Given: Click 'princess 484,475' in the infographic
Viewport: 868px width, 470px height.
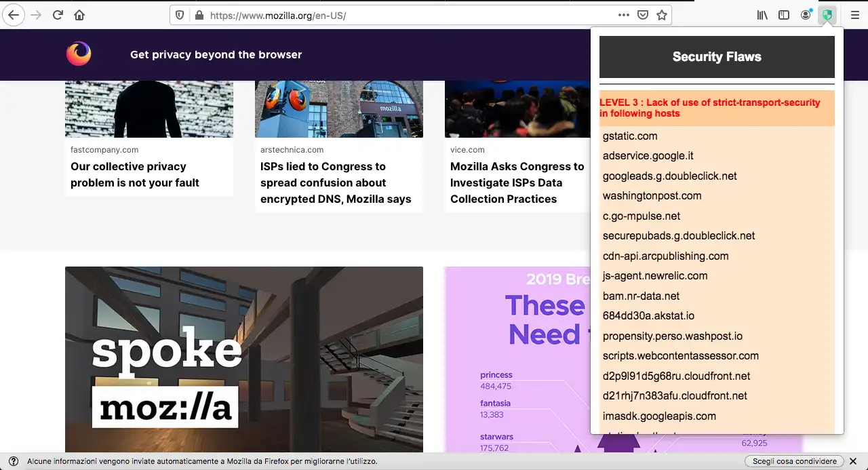Looking at the screenshot, I should click(496, 380).
